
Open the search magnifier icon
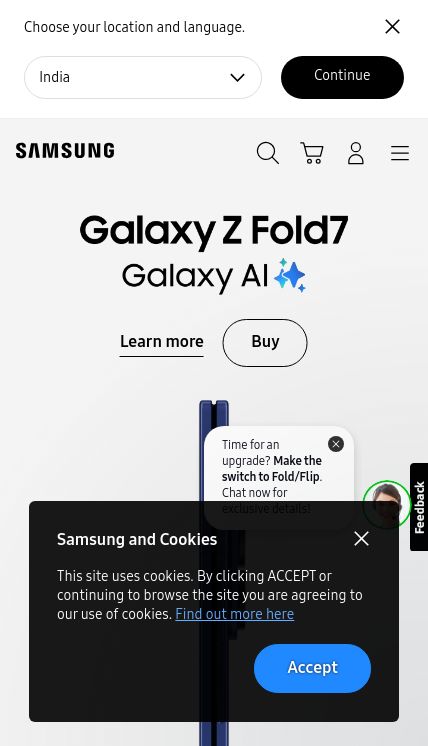268,153
